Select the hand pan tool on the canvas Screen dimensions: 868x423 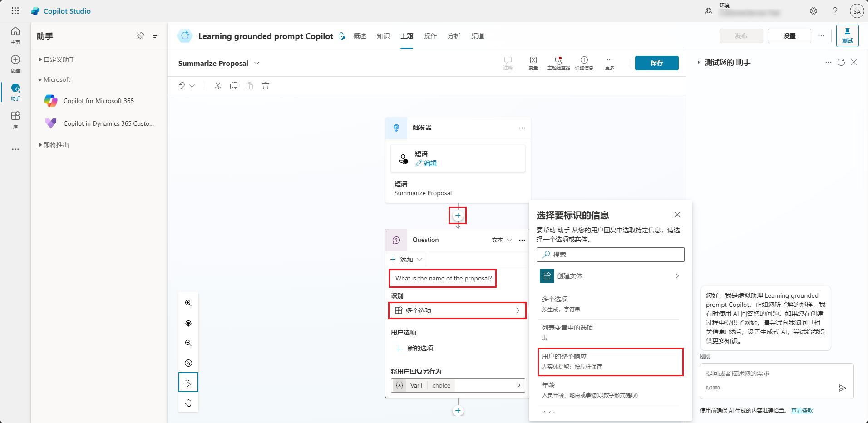[x=188, y=403]
